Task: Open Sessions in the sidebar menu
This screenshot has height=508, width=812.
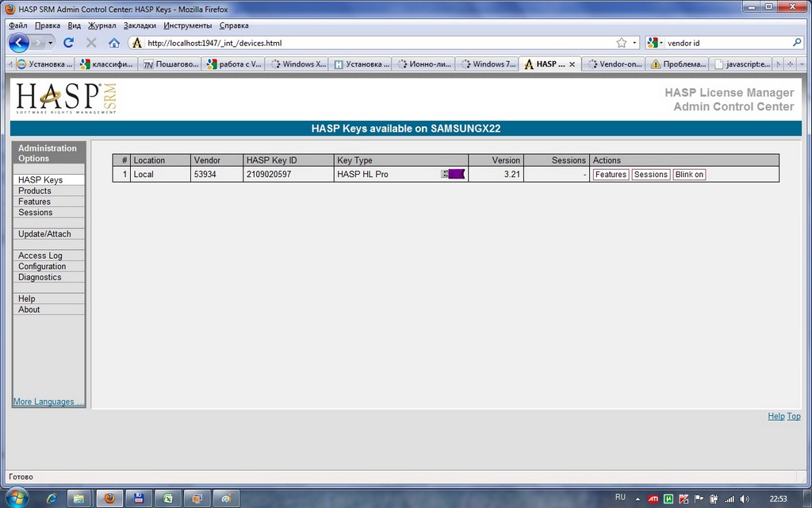Action: pyautogui.click(x=48, y=213)
